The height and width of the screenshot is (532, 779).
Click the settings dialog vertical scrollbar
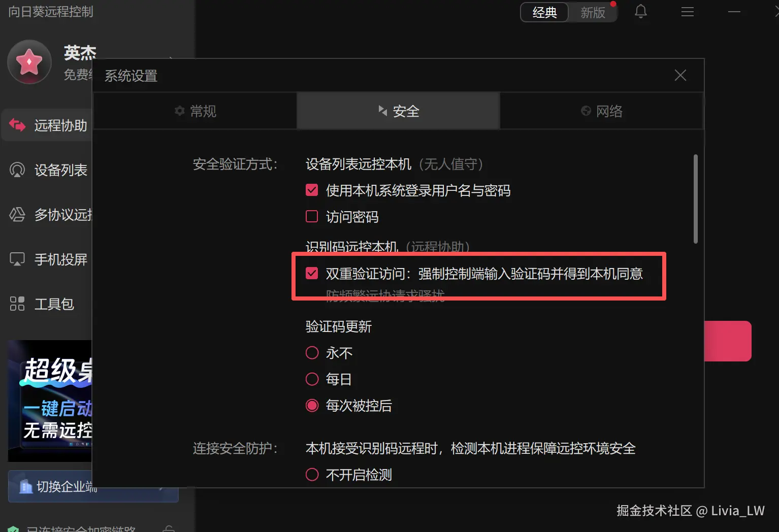pyautogui.click(x=696, y=199)
